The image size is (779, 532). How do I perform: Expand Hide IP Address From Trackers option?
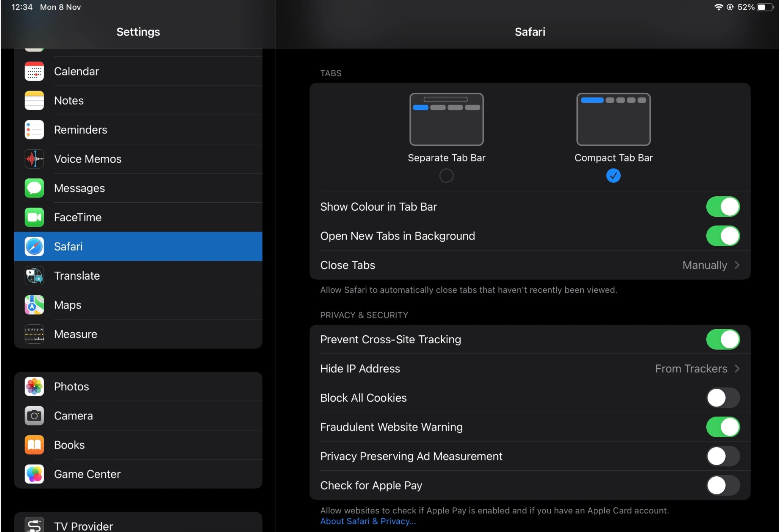coord(737,369)
